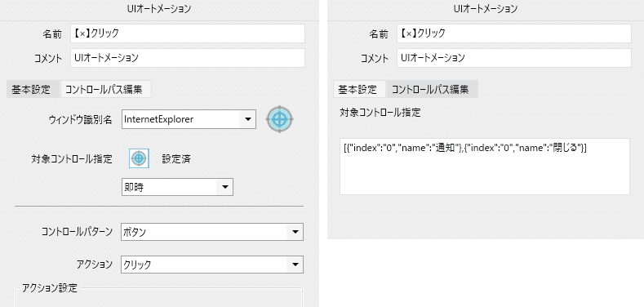Click the アクション設定 group label

click(50, 287)
